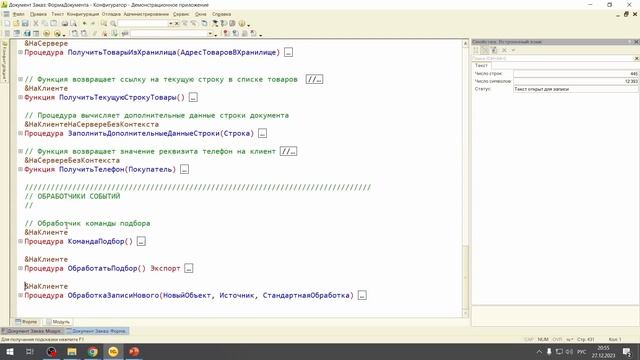Click properties panel cancel X icon

pos(504,50)
